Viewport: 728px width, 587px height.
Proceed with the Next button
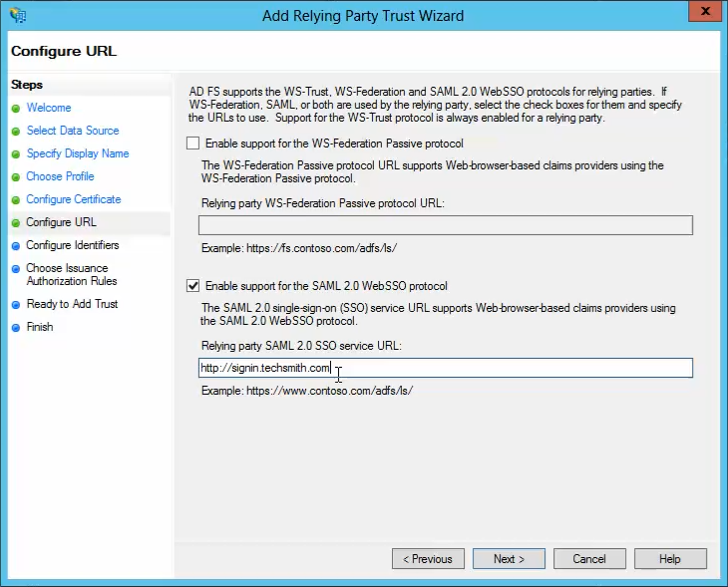(x=509, y=559)
